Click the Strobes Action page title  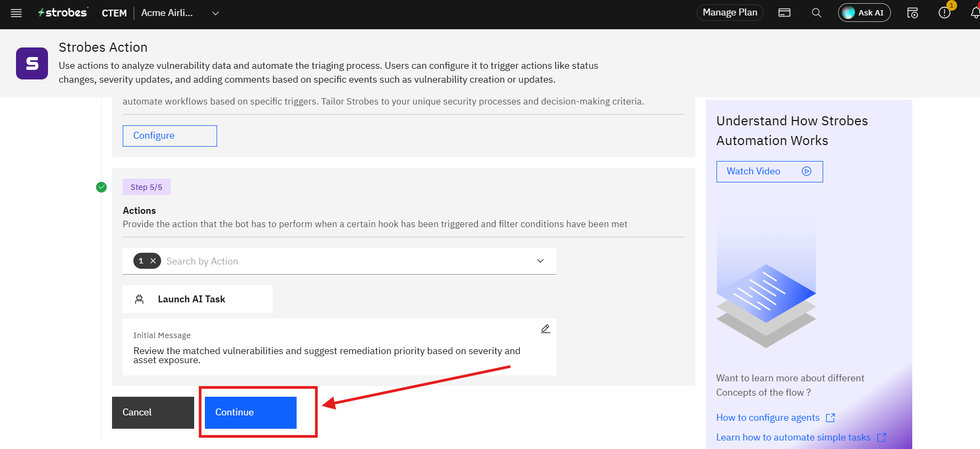coord(103,47)
